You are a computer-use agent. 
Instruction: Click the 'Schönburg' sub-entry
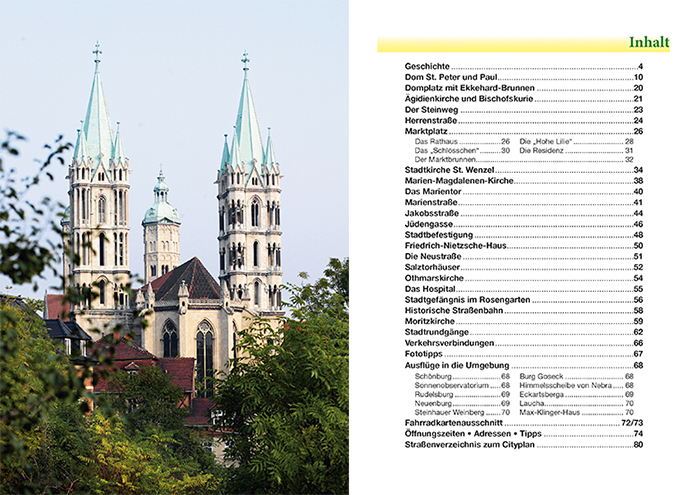point(462,377)
